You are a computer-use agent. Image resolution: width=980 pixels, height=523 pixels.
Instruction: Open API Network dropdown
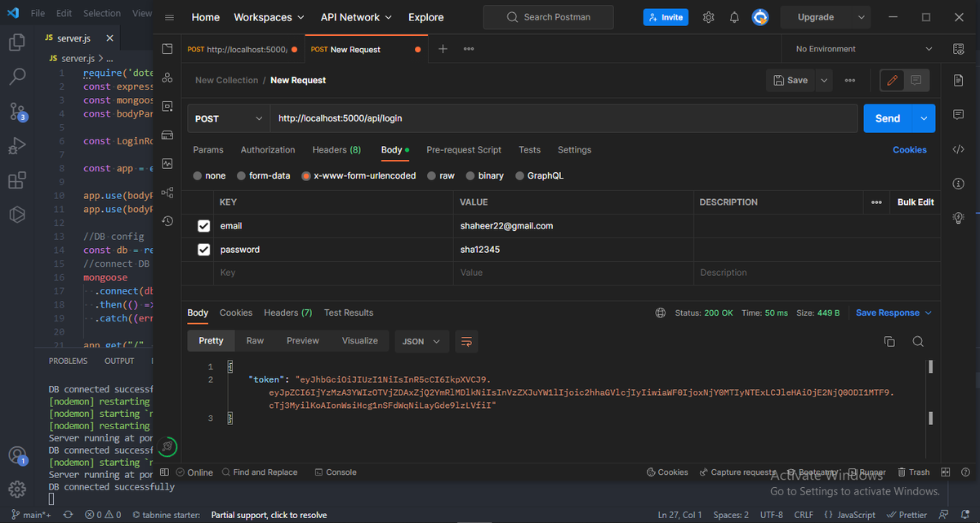[356, 17]
